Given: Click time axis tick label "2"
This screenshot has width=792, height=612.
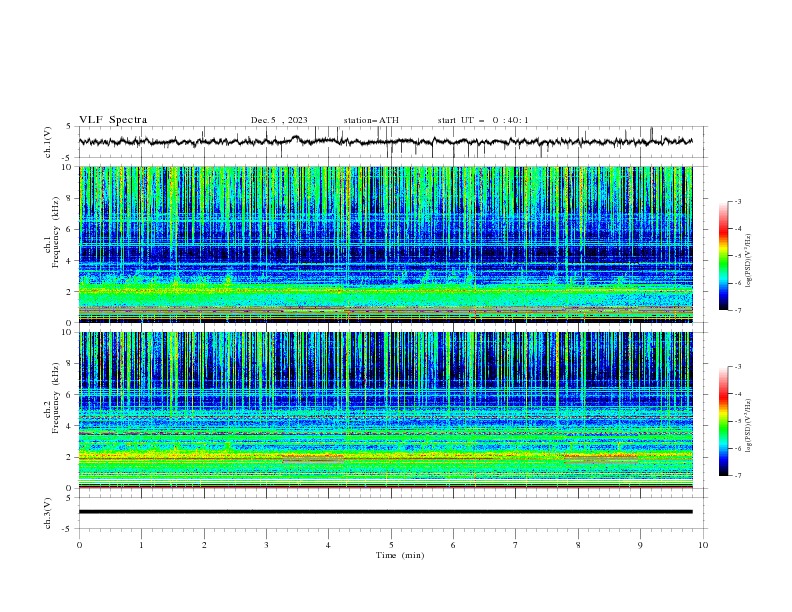Looking at the screenshot, I should [204, 545].
